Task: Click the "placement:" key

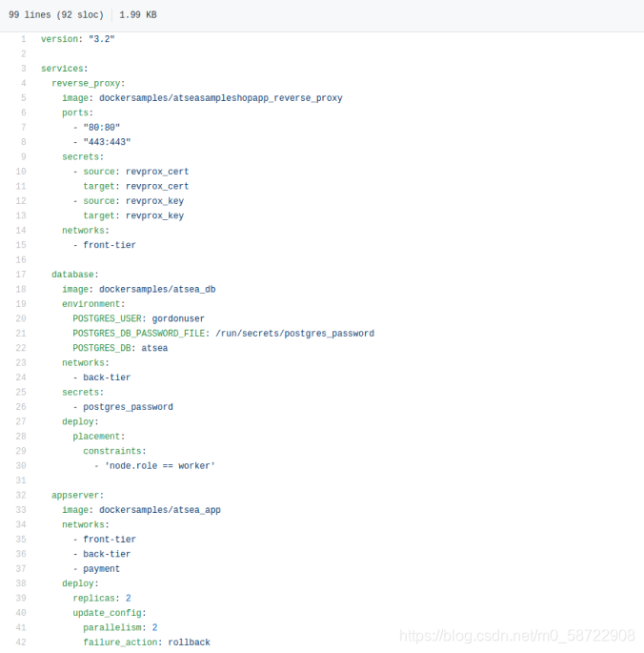Action: pyautogui.click(x=99, y=437)
